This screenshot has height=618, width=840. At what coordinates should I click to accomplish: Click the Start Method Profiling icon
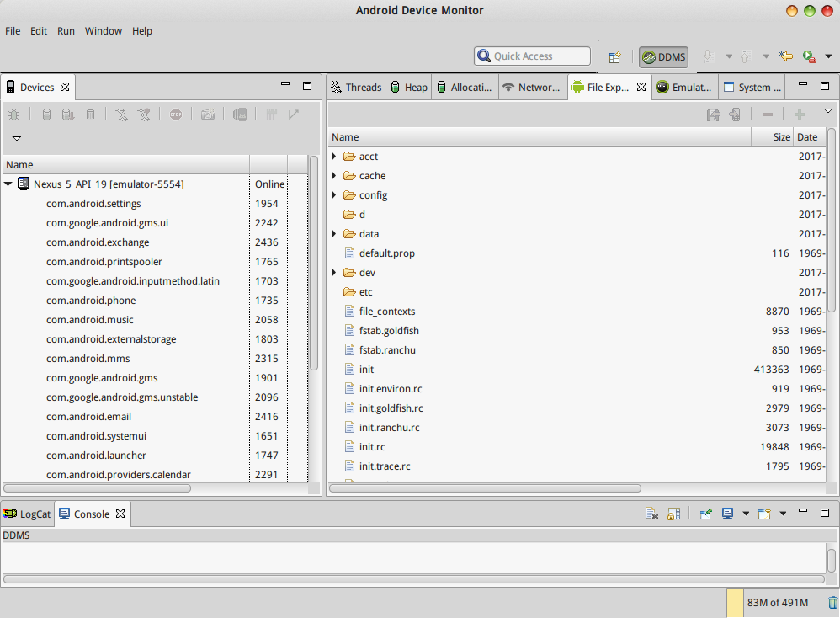144,115
